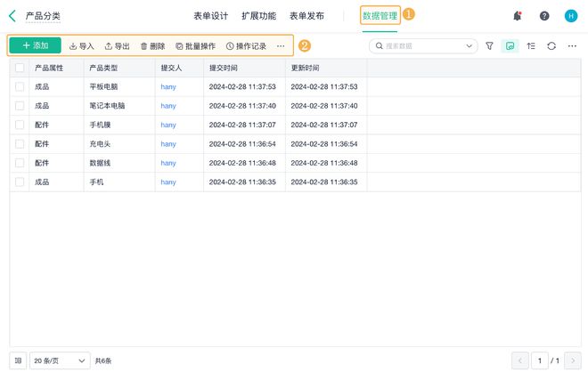Click the 共6条 total count text

[x=103, y=360]
